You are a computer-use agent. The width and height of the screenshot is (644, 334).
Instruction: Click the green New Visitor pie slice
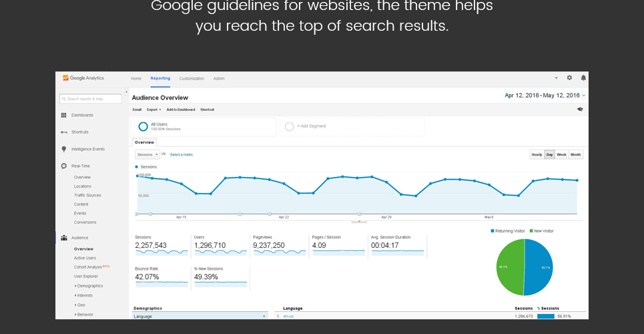tap(509, 267)
